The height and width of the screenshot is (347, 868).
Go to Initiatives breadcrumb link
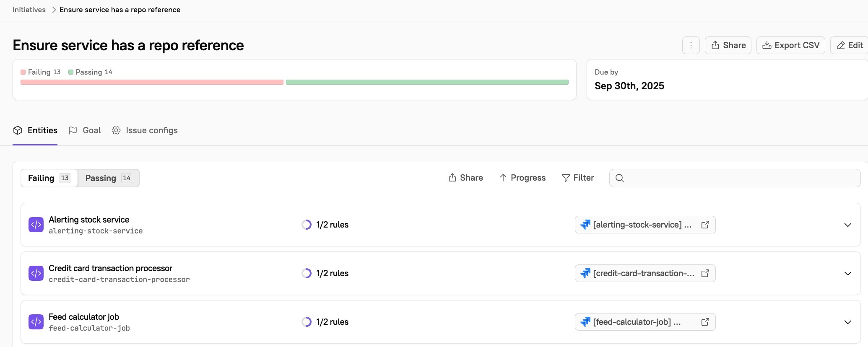[x=29, y=10]
